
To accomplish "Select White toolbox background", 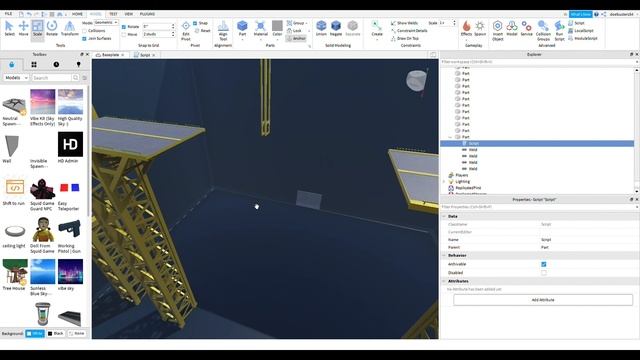I will pyautogui.click(x=35, y=333).
